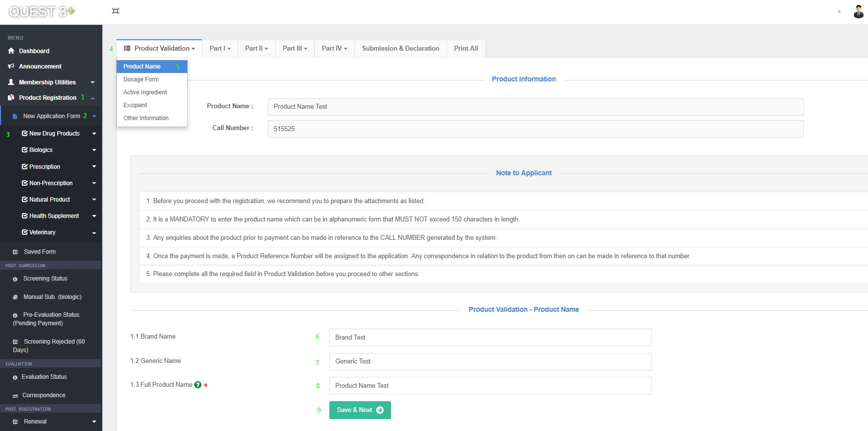Viewport: 868px width, 431px height.
Task: Select Active Ingredient in the dropdown menu
Action: pyautogui.click(x=145, y=92)
